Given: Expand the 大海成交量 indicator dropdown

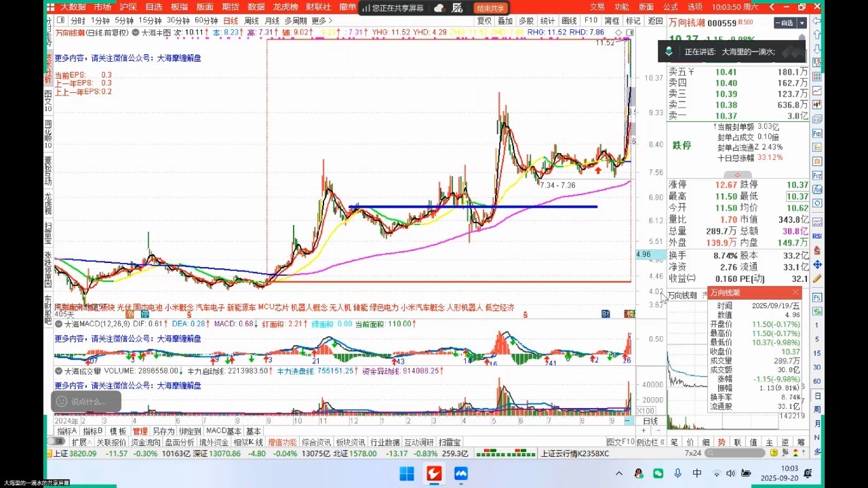Looking at the screenshot, I should point(60,371).
